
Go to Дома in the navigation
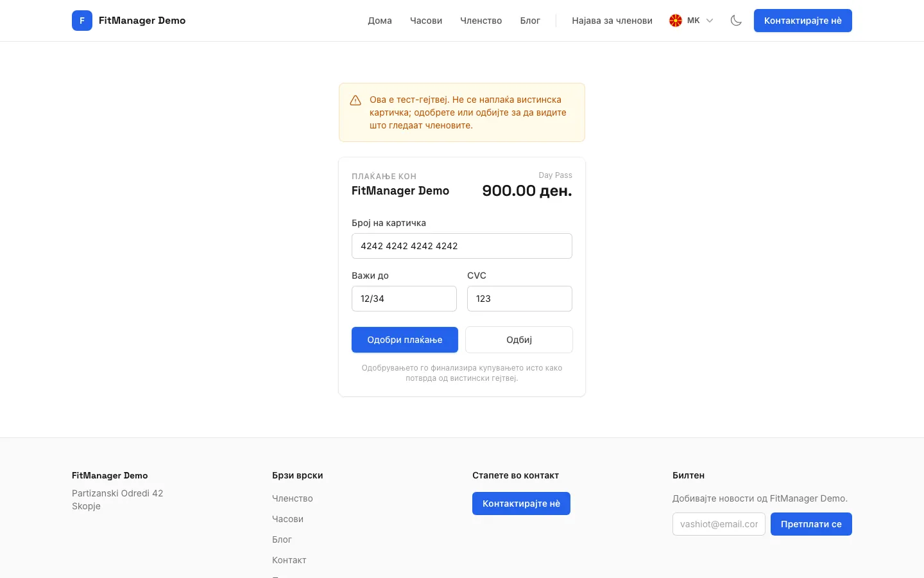tap(380, 21)
